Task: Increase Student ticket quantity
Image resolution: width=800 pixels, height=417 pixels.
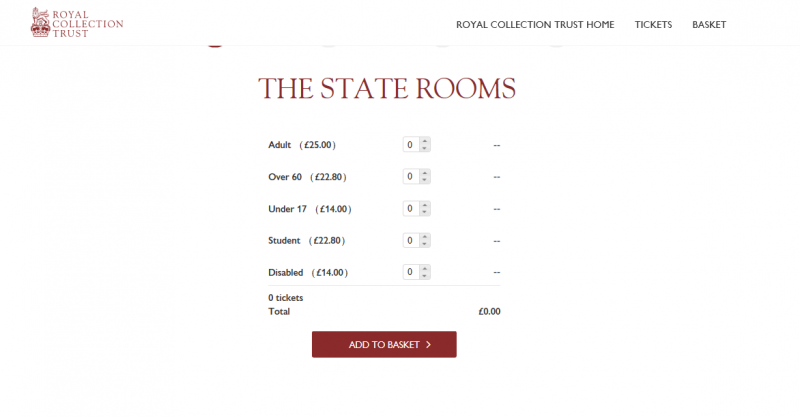Action: pyautogui.click(x=425, y=237)
